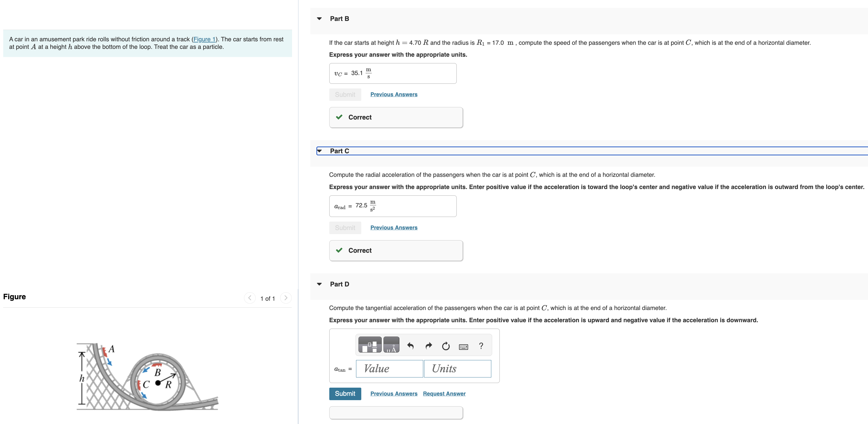Click the green checkmark beside Correct under Part C
Screen dimensions: 868x424
tap(339, 250)
